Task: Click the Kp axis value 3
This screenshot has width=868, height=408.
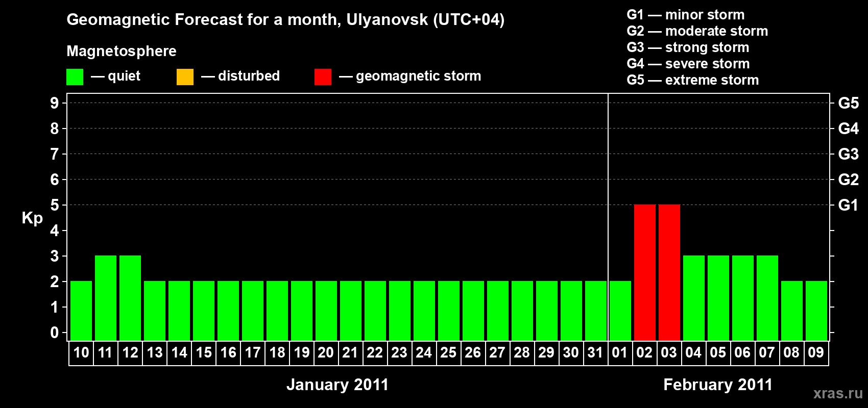Action: (x=55, y=256)
